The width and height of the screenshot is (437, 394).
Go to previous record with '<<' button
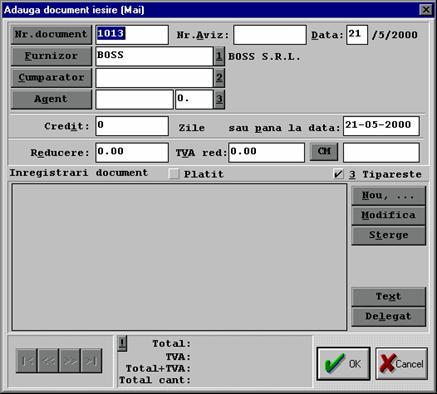(48, 361)
